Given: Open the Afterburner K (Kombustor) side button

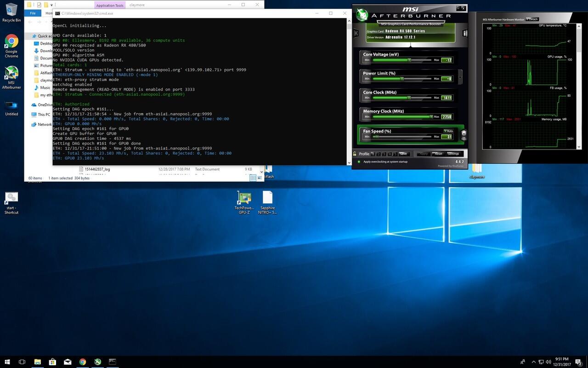Looking at the screenshot, I should point(356,34).
